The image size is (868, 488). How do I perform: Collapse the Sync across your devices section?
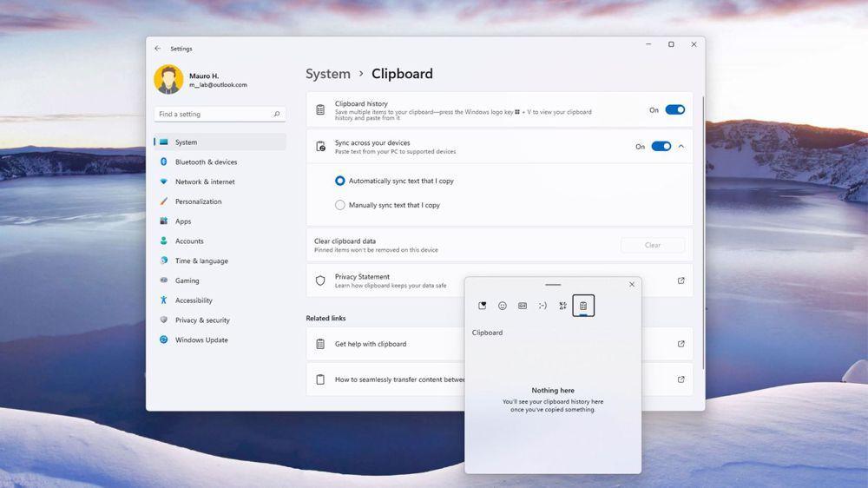[x=681, y=146]
